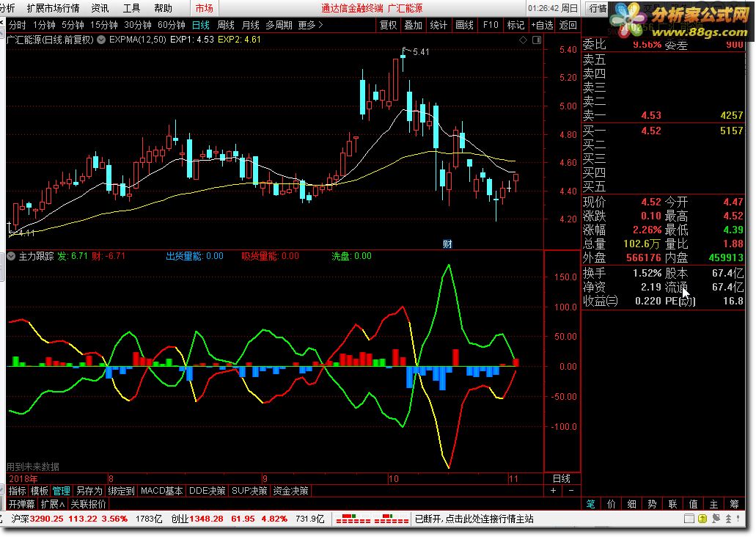The height and width of the screenshot is (537, 756).
Task: Select the 价 tab in the side panel
Action: [612, 504]
